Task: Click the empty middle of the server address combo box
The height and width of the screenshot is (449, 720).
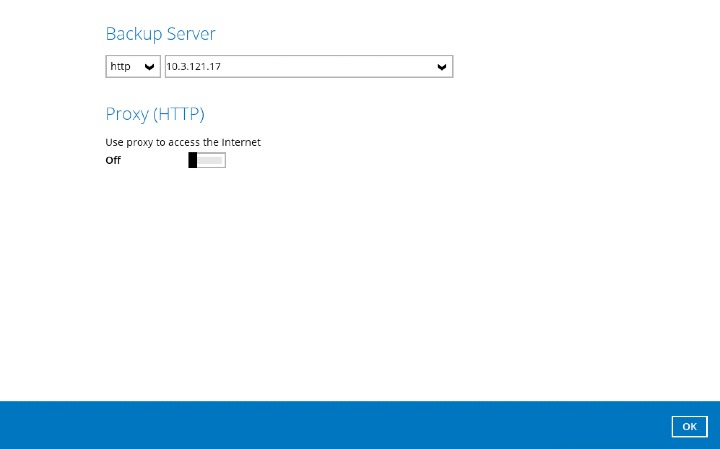Action: [330, 67]
